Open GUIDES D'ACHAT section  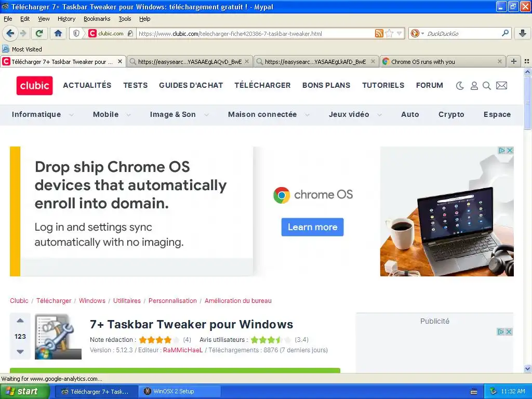(191, 85)
